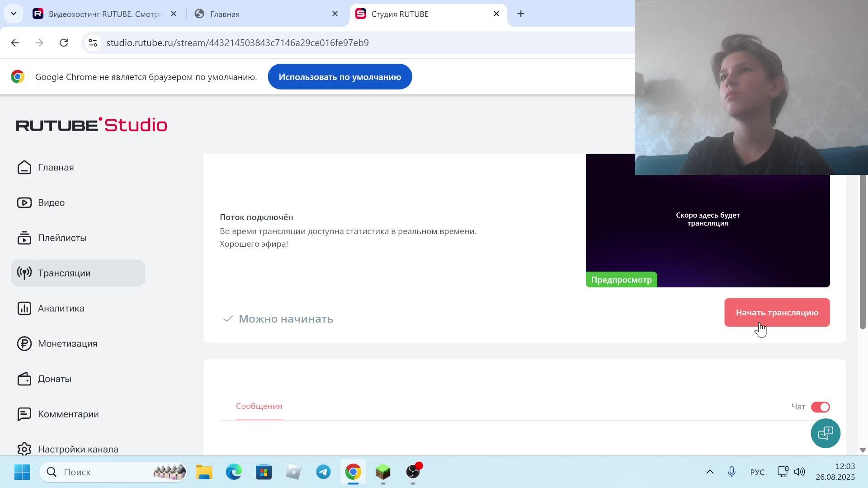Switch to the Сообщения tab
Viewport: 868px width, 488px height.
coord(259,406)
